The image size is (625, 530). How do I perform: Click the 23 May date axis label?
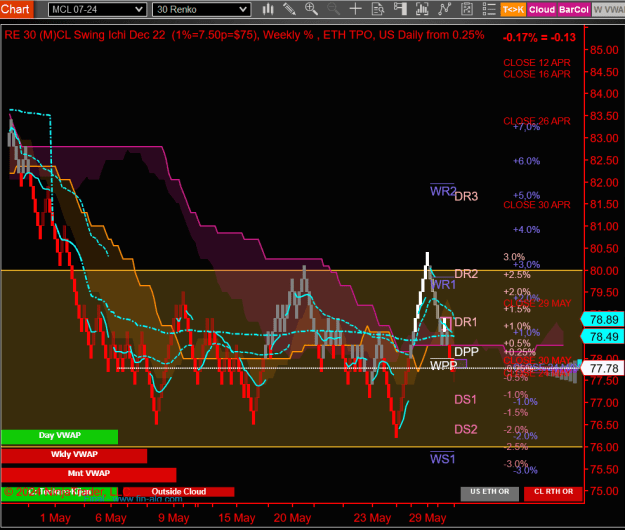click(x=372, y=518)
